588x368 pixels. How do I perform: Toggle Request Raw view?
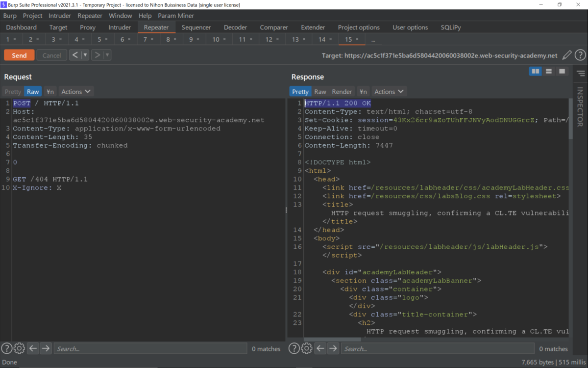(x=33, y=92)
